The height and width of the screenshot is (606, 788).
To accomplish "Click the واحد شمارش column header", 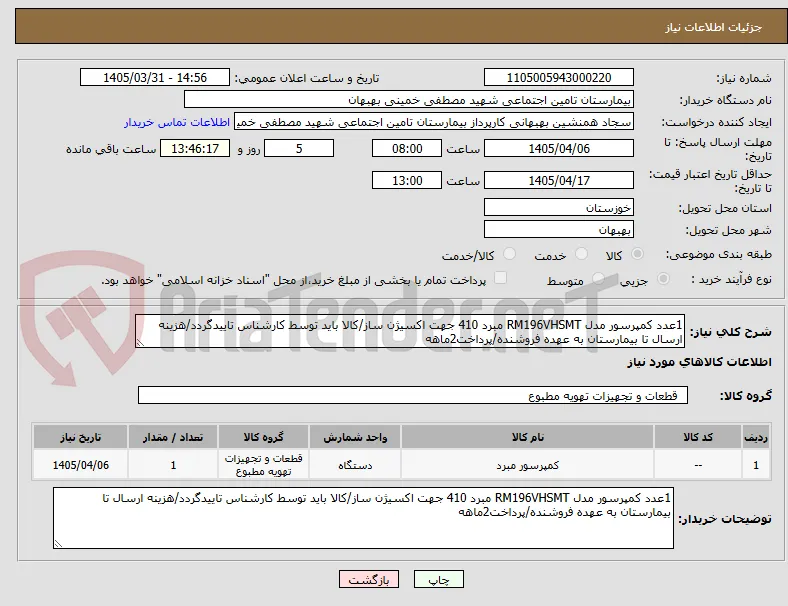I will point(355,437).
